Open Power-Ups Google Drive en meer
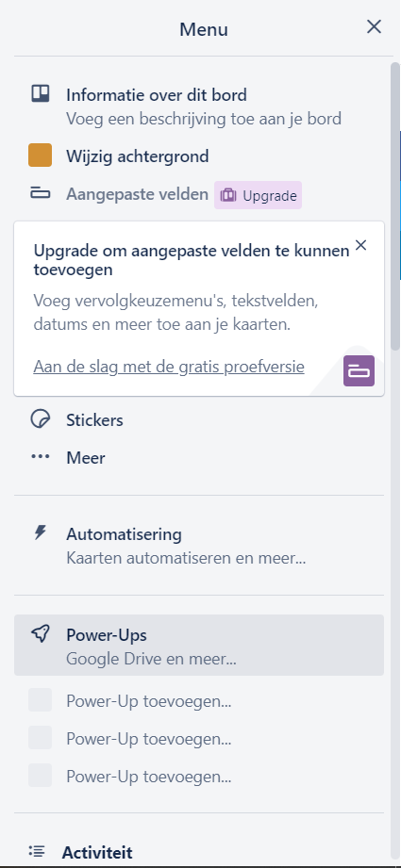 pos(199,645)
